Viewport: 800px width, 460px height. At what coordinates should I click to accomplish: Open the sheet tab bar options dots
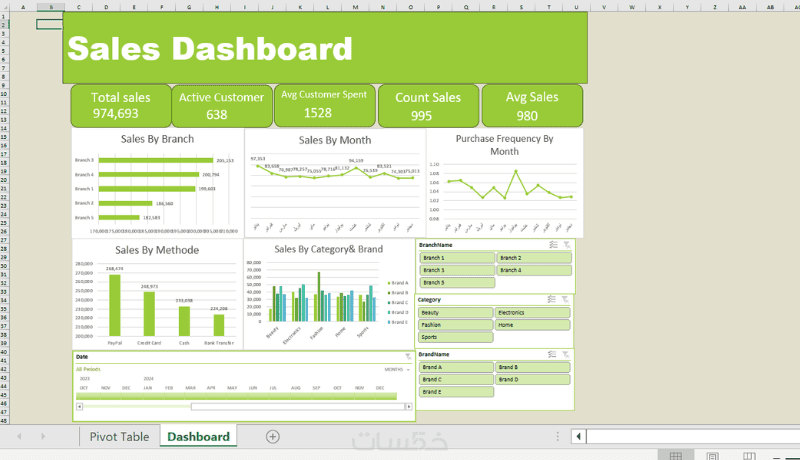point(558,437)
